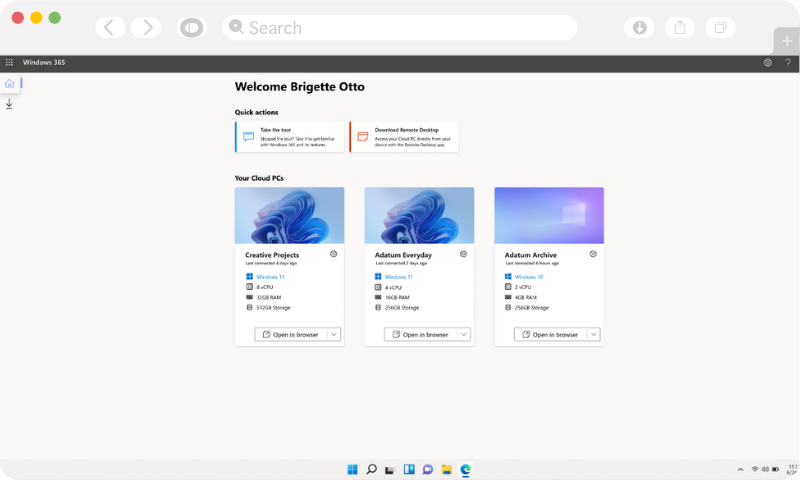The width and height of the screenshot is (800, 480).
Task: Click the Quick actions heading
Action: click(257, 112)
